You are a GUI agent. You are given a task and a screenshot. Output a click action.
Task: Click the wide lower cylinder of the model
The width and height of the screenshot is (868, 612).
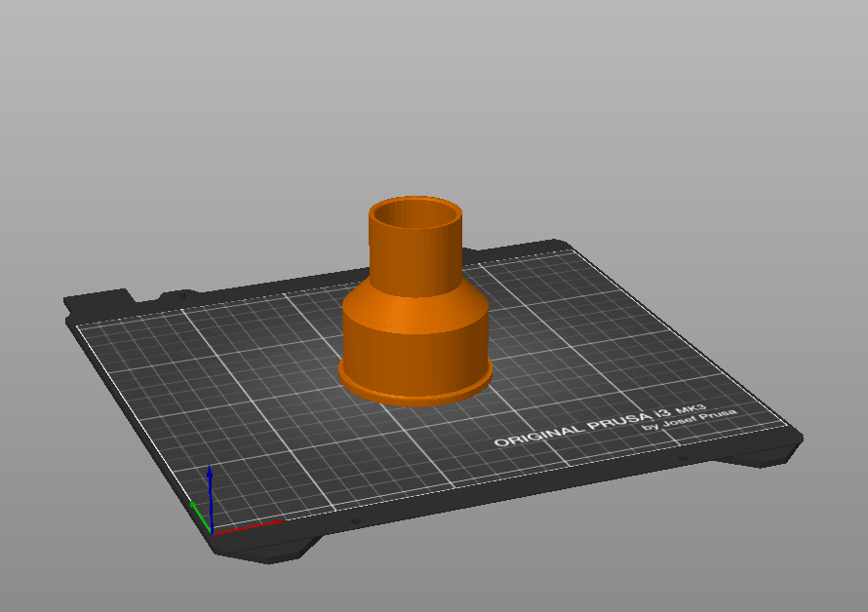[x=414, y=346]
